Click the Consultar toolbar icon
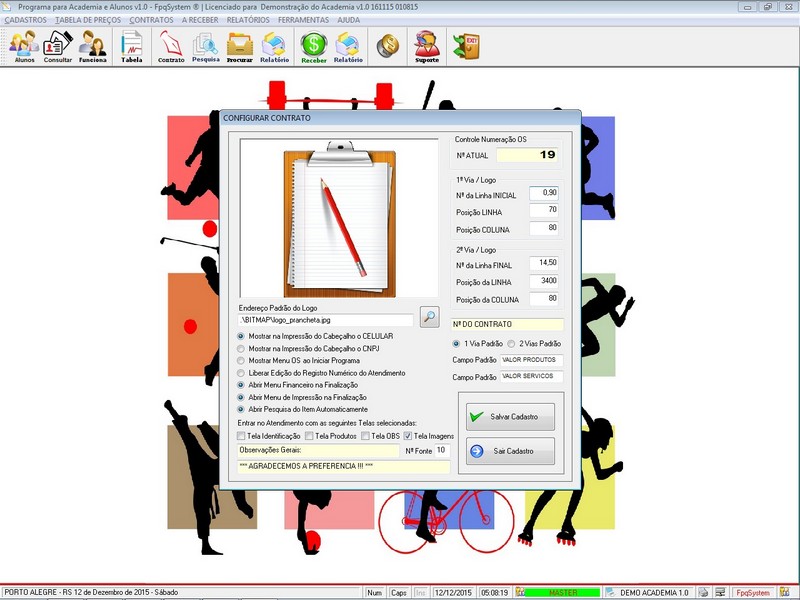Image resolution: width=800 pixels, height=600 pixels. coord(58,46)
